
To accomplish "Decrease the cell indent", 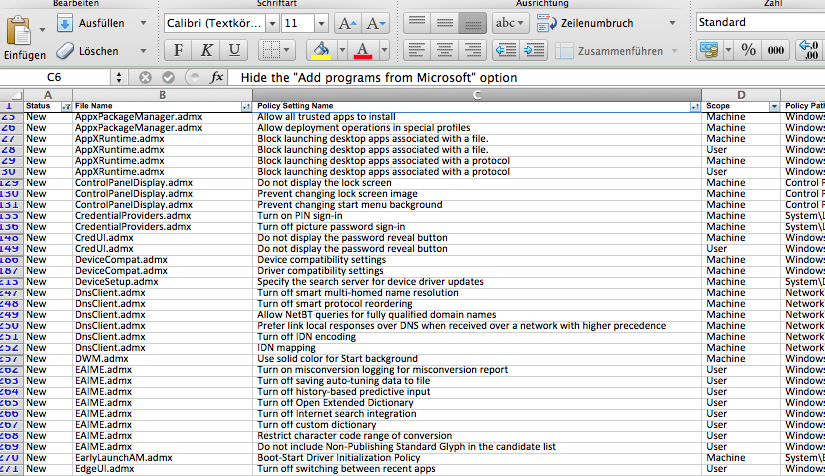I will (506, 50).
